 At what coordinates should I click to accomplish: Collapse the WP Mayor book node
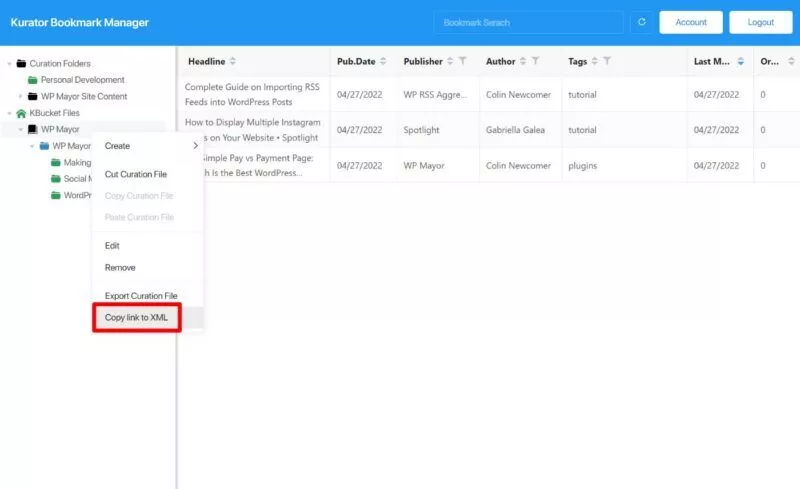(x=20, y=129)
